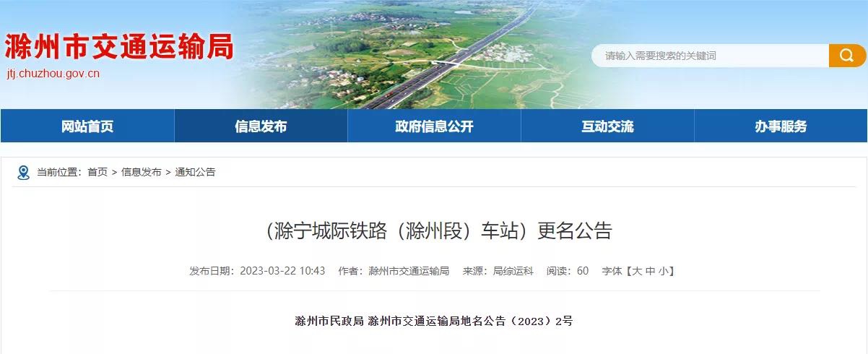Select 信息发布 in the breadcrumb trail
This screenshot has width=868, height=354.
point(142,172)
